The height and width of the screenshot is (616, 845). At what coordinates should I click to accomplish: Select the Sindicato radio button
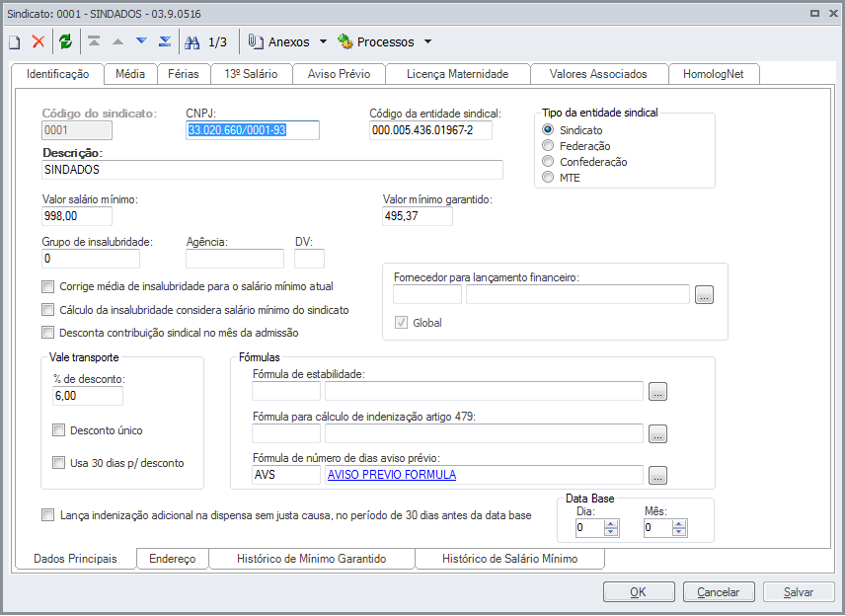click(548, 130)
